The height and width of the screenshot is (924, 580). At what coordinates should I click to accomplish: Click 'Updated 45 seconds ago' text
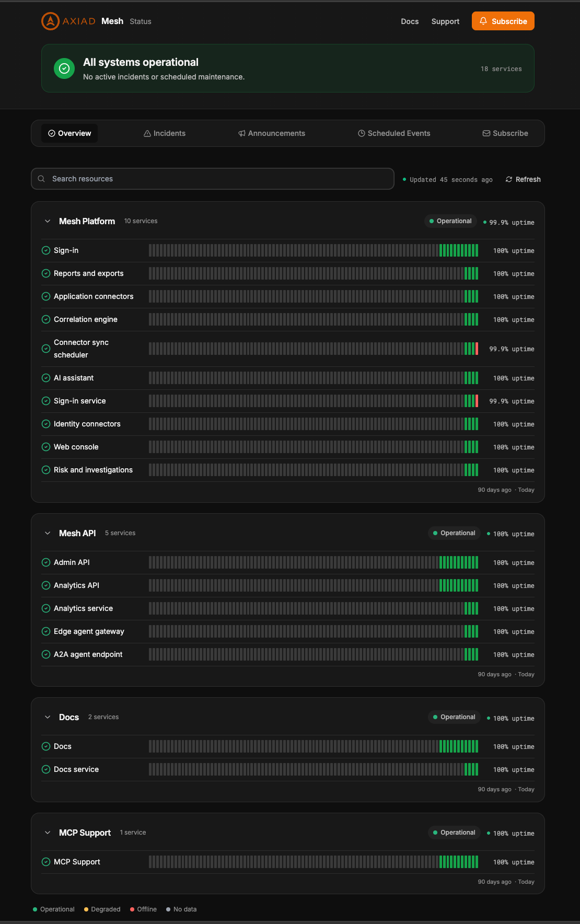click(451, 180)
